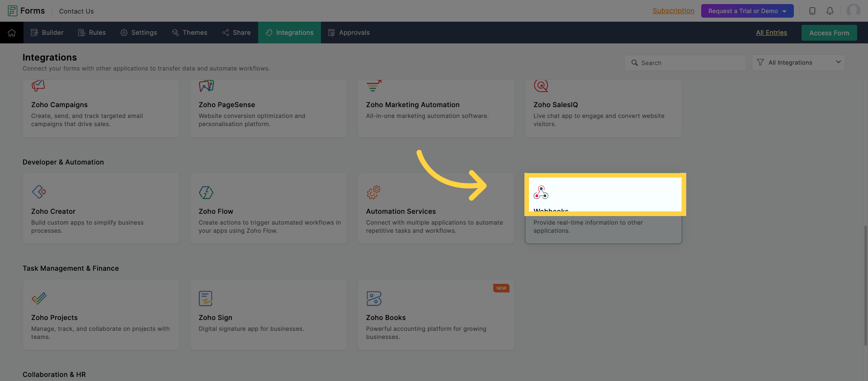This screenshot has width=868, height=381.
Task: Click the Zoho Books icon
Action: [374, 298]
